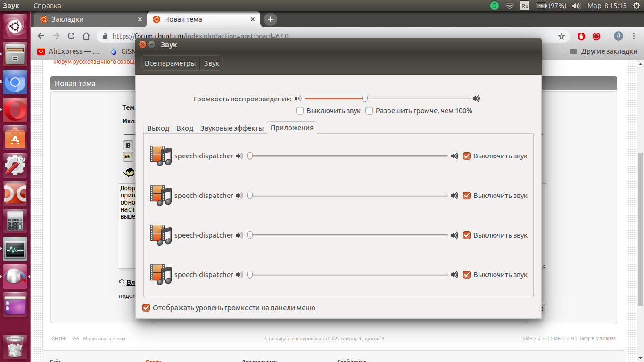Open 'Звук' menu in top panel

click(x=10, y=6)
